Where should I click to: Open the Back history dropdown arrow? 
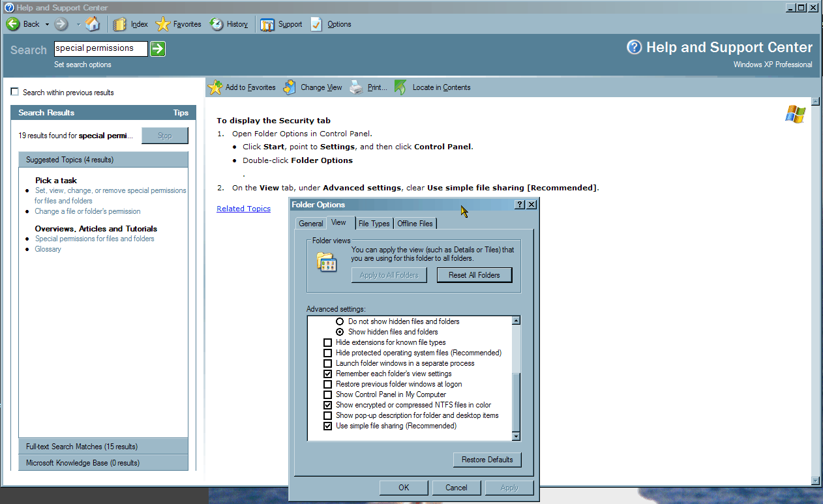[47, 24]
